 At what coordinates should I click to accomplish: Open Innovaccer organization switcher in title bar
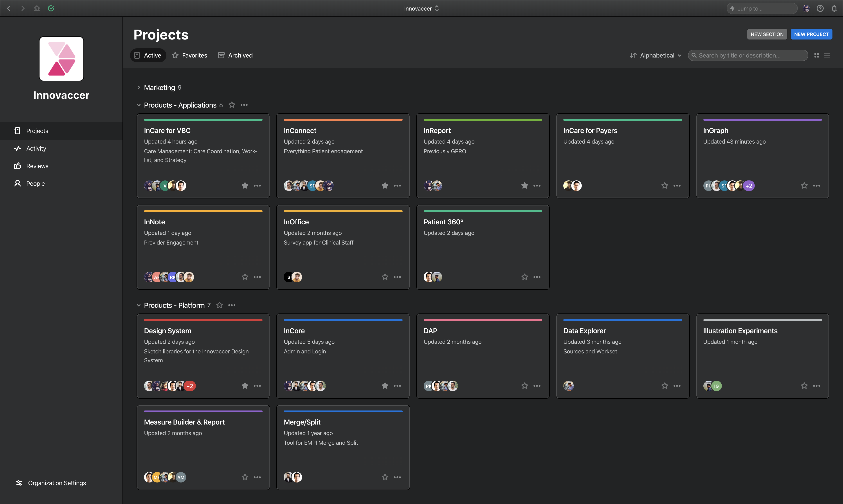point(421,9)
